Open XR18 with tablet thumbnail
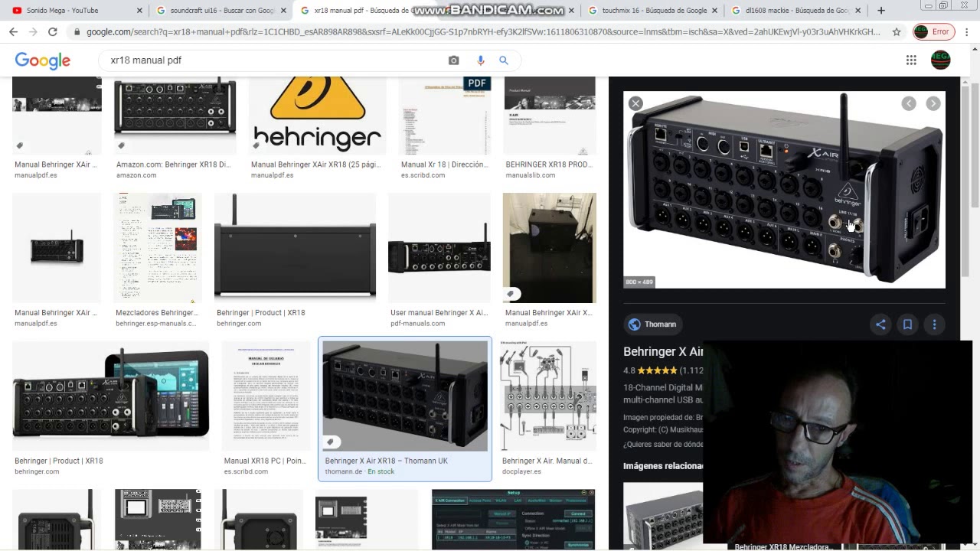Viewport: 980px width, 551px height. [110, 396]
